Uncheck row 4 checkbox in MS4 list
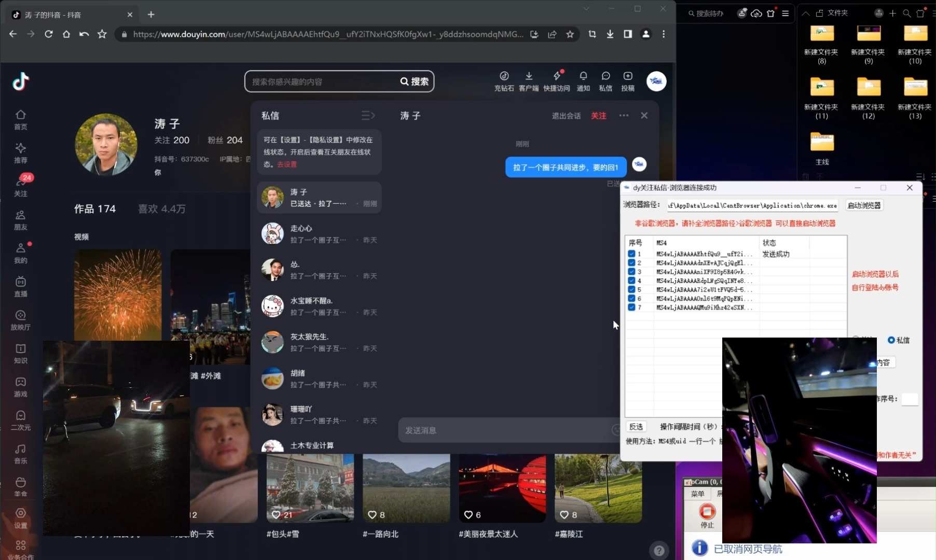The height and width of the screenshot is (560, 936). pos(631,281)
